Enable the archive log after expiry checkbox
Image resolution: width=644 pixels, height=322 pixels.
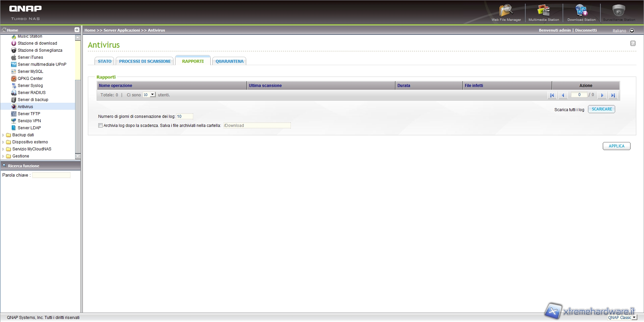[100, 126]
